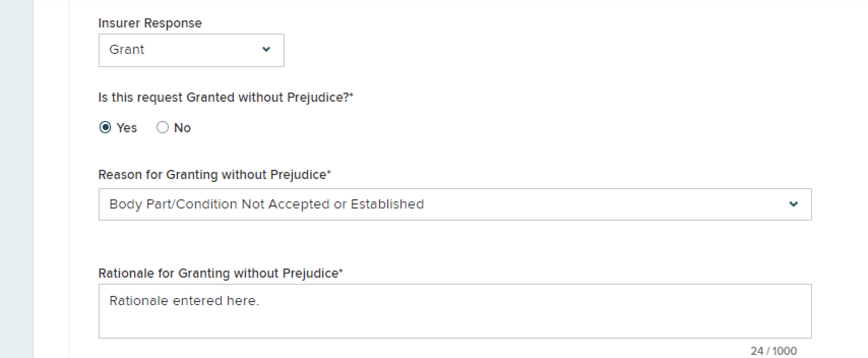Screen dimensions: 868x358
Task: Click the "Rationale entered here." text
Action: click(184, 301)
